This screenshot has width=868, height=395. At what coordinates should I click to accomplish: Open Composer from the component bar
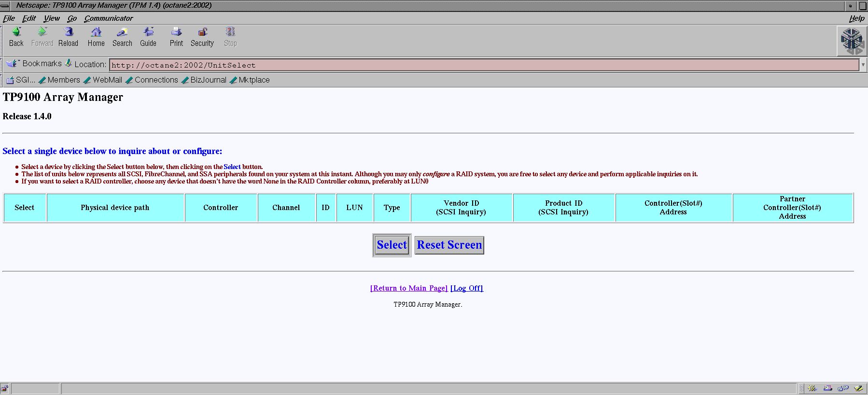point(858,388)
